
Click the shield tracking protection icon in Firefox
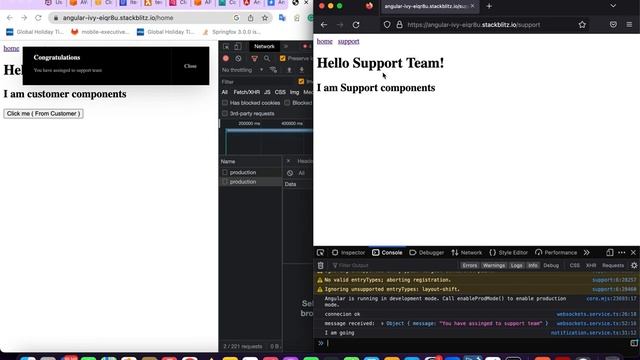387,25
